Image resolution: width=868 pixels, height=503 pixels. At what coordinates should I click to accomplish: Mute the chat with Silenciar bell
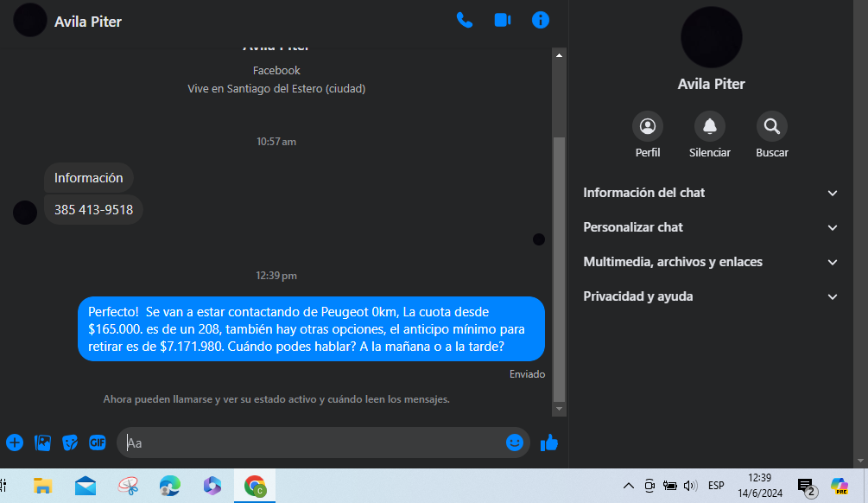[710, 135]
